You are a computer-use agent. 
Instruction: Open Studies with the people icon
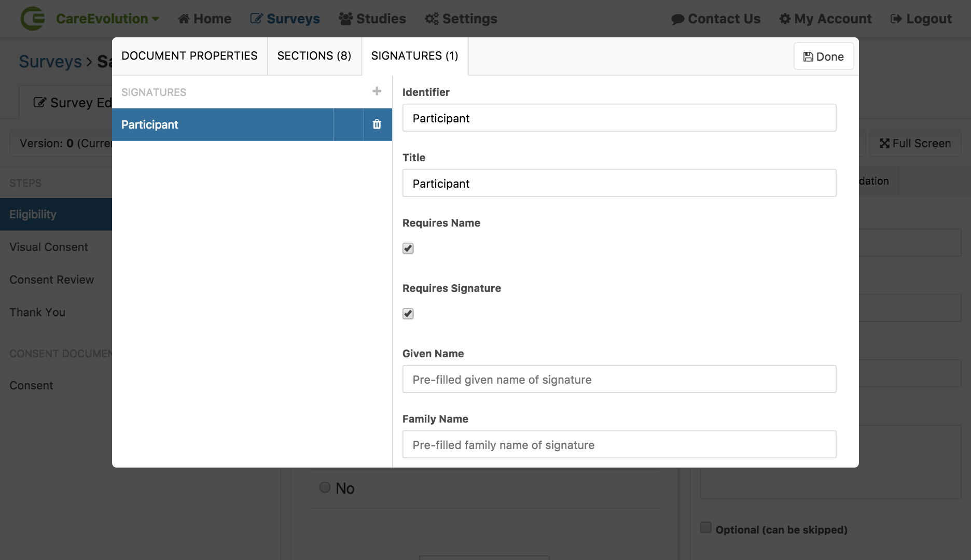tap(345, 19)
